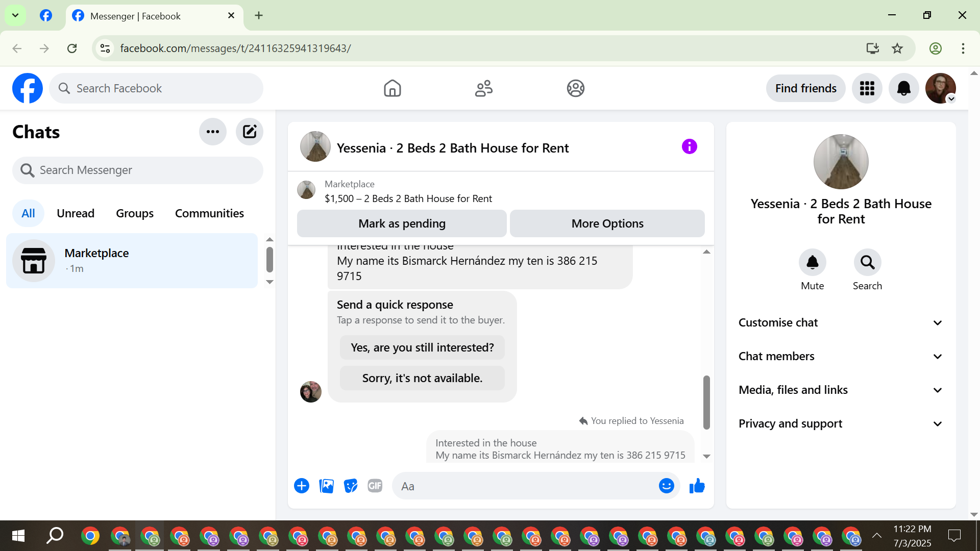Click Mark as pending button
Viewport: 980px width, 551px height.
pos(402,223)
